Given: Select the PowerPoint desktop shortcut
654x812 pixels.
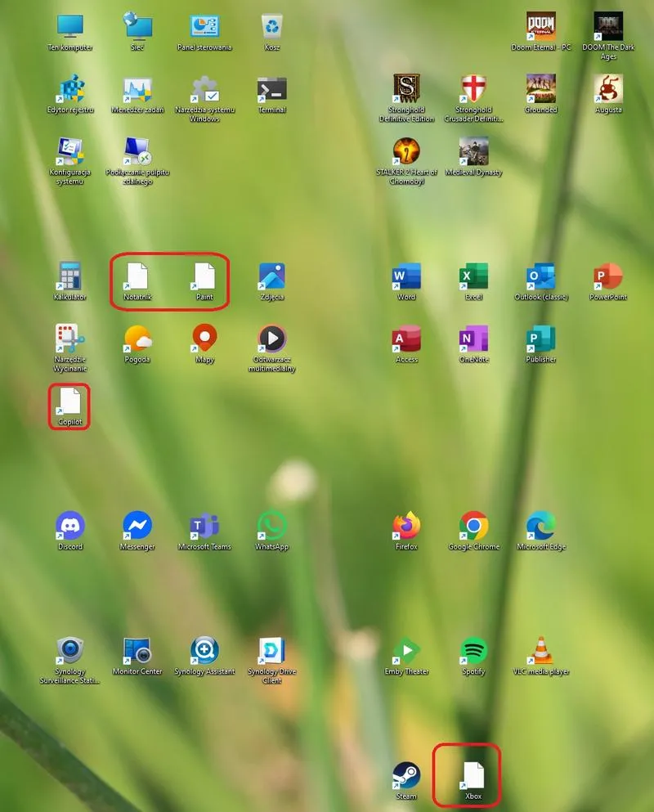Looking at the screenshot, I should click(x=607, y=276).
